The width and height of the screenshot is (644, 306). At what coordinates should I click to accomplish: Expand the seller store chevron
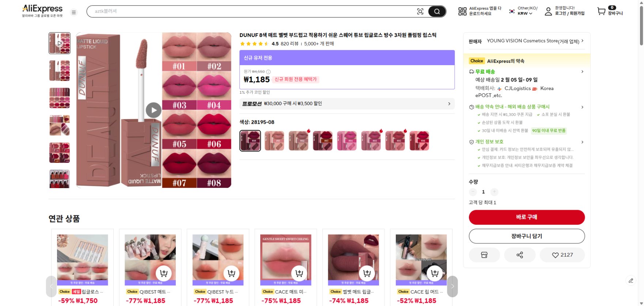[582, 41]
